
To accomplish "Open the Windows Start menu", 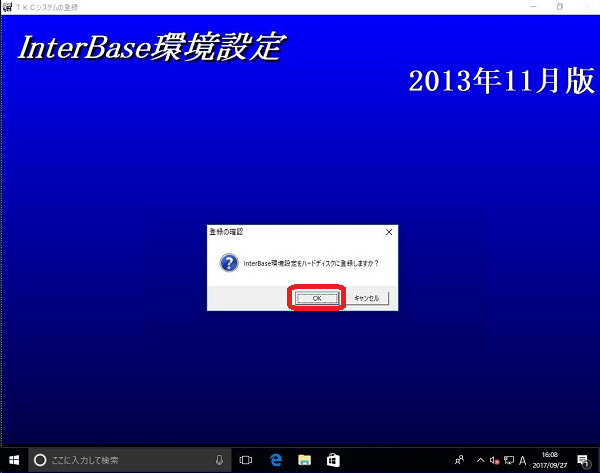I will click(14, 460).
